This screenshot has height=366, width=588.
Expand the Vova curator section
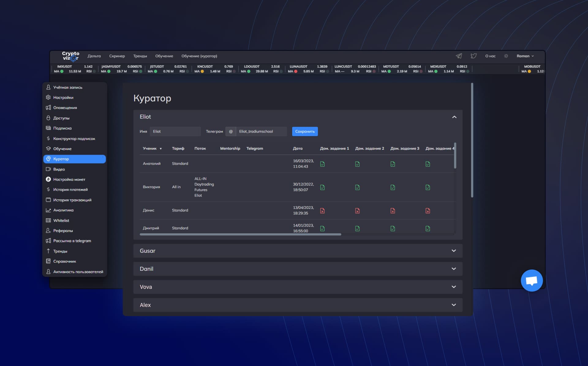[454, 287]
